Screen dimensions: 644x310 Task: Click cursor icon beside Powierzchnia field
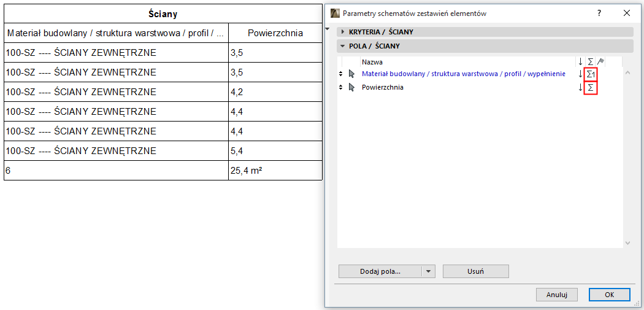351,87
